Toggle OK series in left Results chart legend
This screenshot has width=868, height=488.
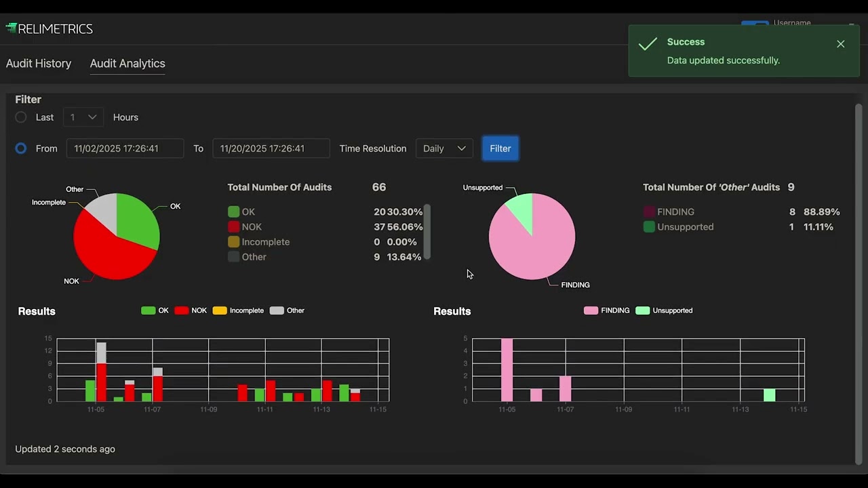[x=155, y=310]
